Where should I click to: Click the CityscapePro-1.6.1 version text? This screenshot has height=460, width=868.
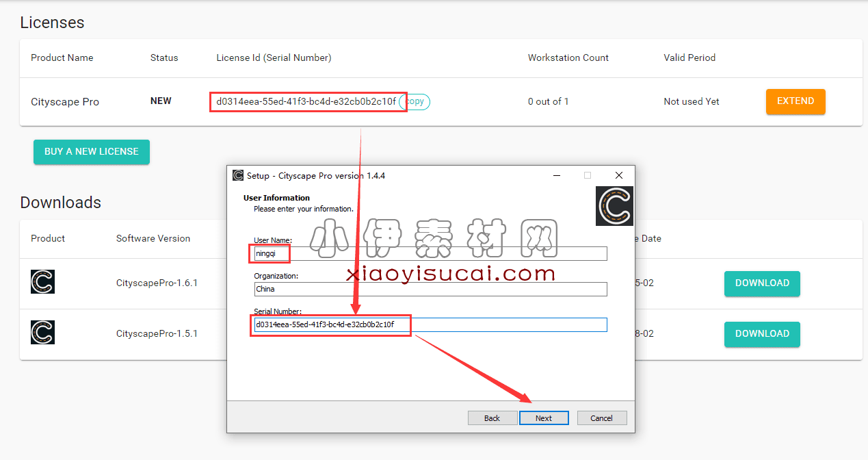(157, 283)
